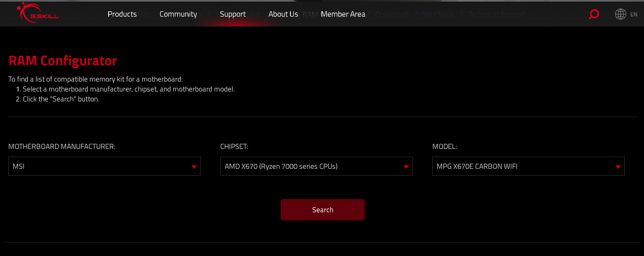Click the MODEL: label
The height and width of the screenshot is (256, 644).
coord(444,147)
